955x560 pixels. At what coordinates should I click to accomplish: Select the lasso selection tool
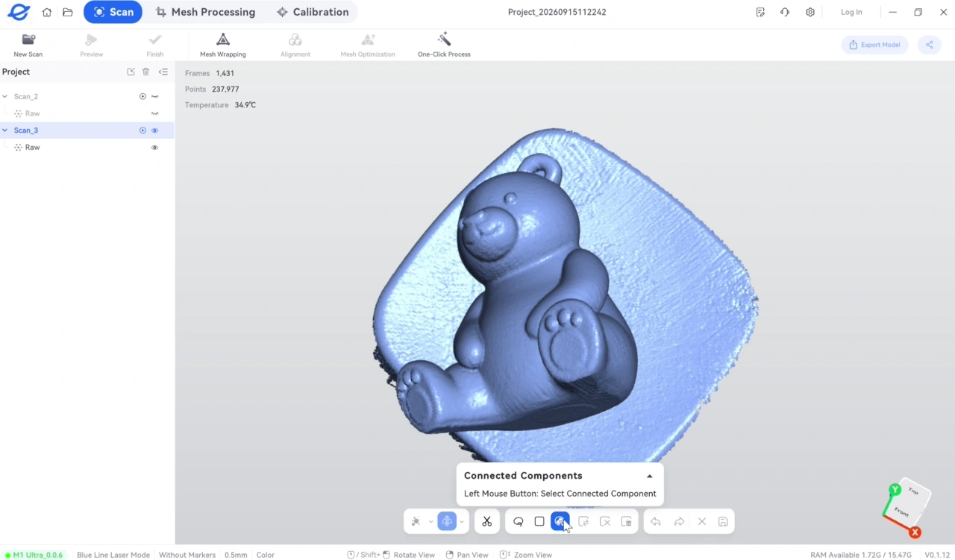pyautogui.click(x=519, y=521)
